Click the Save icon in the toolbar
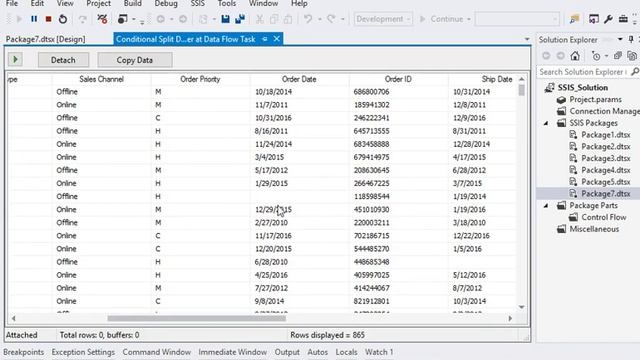 (225, 19)
